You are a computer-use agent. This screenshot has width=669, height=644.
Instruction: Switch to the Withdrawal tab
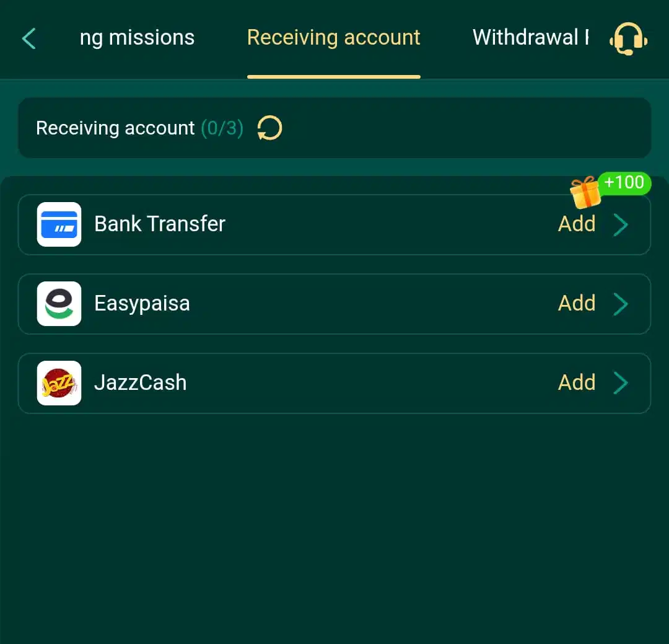pos(531,38)
